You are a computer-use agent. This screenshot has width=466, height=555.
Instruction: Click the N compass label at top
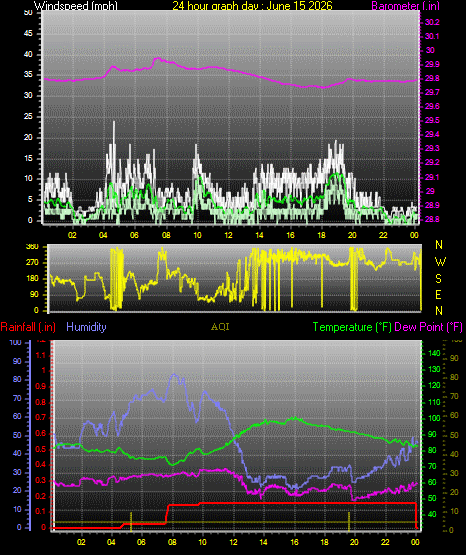(439, 245)
